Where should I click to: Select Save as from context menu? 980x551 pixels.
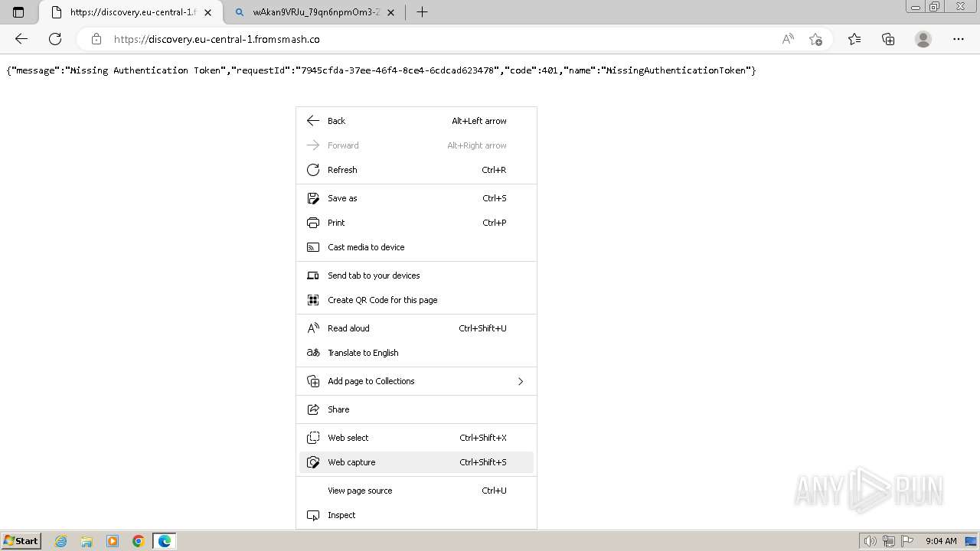point(416,198)
